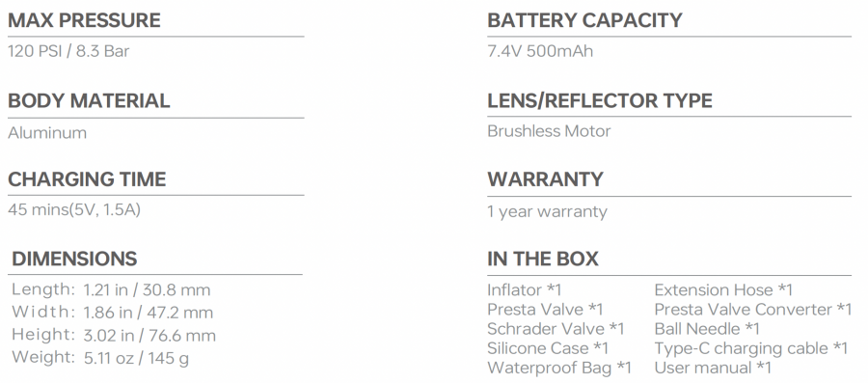This screenshot has height=383, width=868.
Task: Select the 1 year warranty text
Action: (547, 211)
